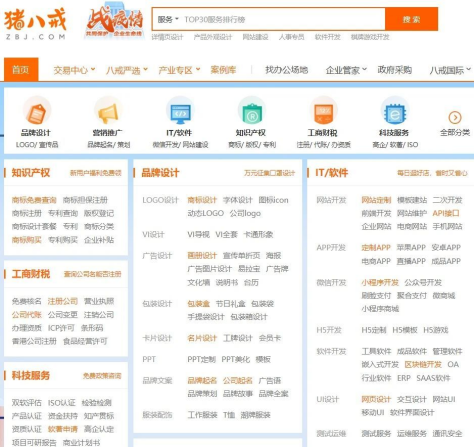Click the 棋牌游戏开发 hot search link

370,37
